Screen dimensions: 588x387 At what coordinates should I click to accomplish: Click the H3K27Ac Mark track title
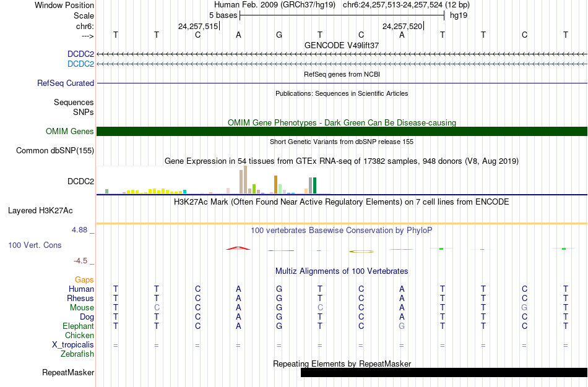342,202
